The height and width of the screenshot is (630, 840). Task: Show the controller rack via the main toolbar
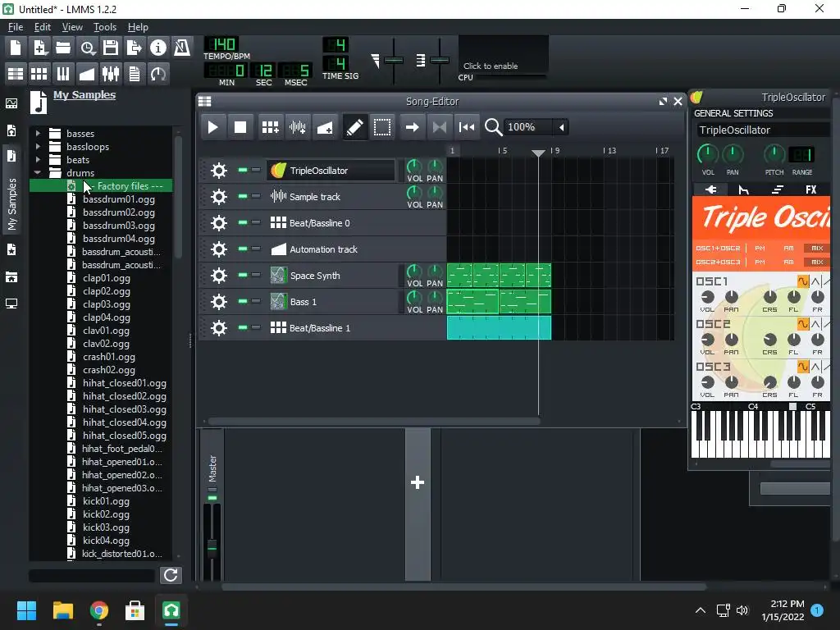pos(158,73)
